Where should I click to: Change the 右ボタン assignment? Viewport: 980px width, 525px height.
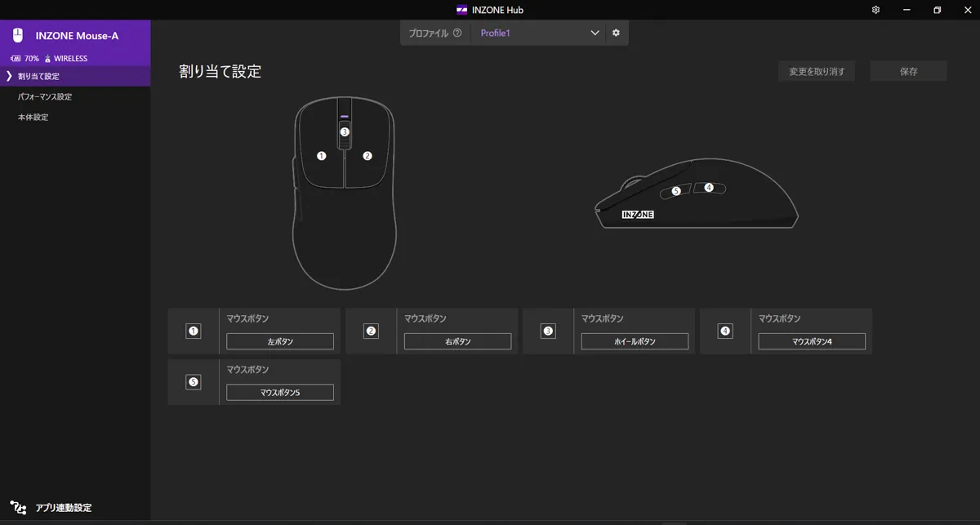pyautogui.click(x=457, y=341)
